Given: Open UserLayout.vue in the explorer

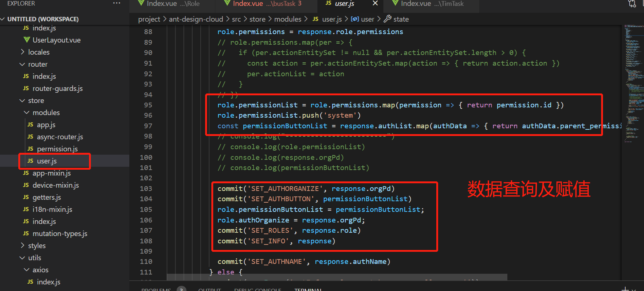Looking at the screenshot, I should pos(56,40).
